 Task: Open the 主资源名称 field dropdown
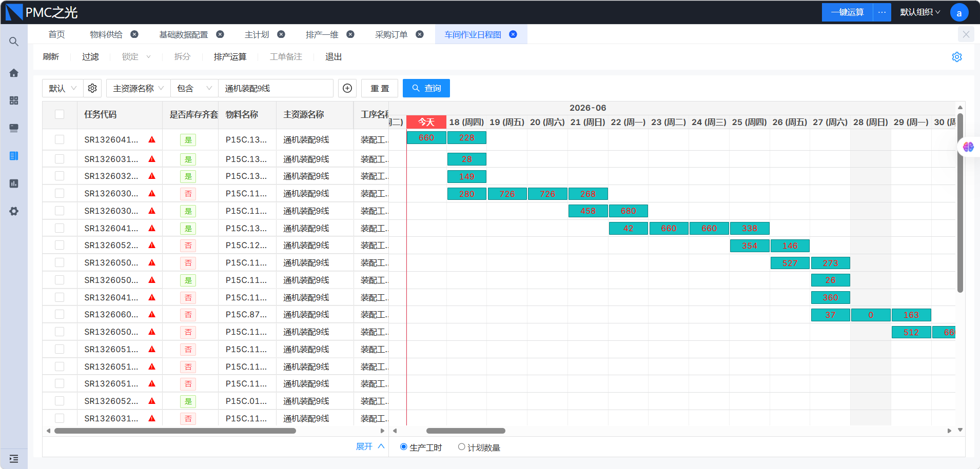point(138,88)
